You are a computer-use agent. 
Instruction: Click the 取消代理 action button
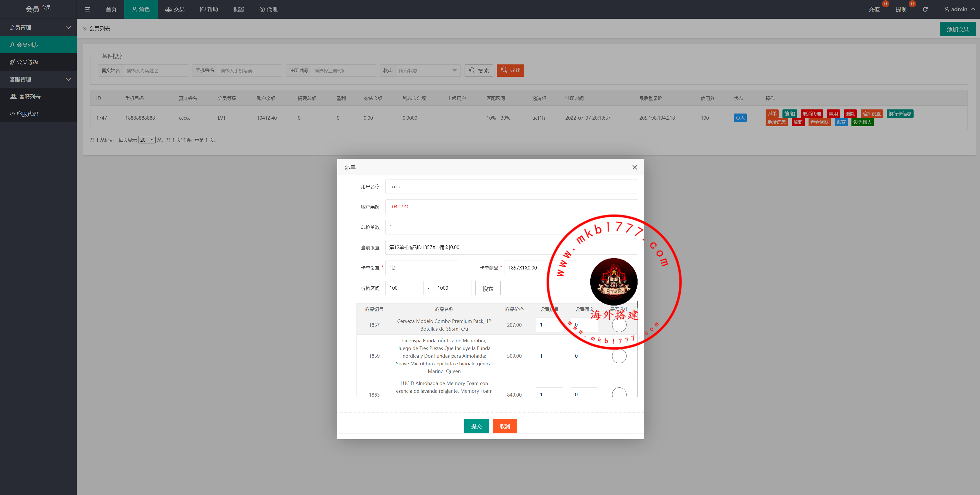811,114
